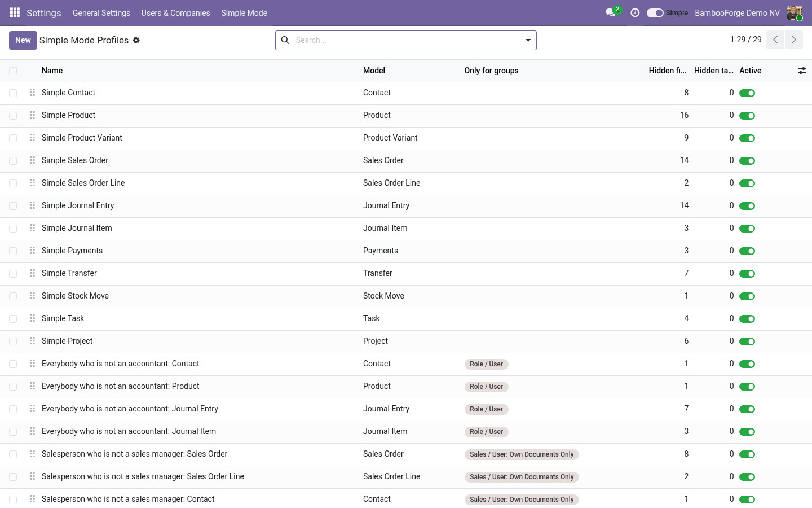Grab the drag handle for Simple Payments
The image size is (812, 508).
click(32, 251)
